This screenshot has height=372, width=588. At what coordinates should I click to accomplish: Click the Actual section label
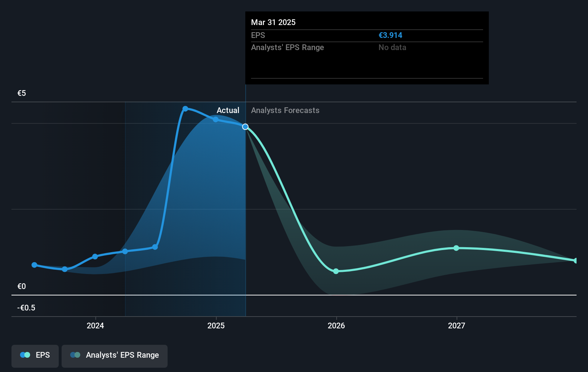point(228,110)
